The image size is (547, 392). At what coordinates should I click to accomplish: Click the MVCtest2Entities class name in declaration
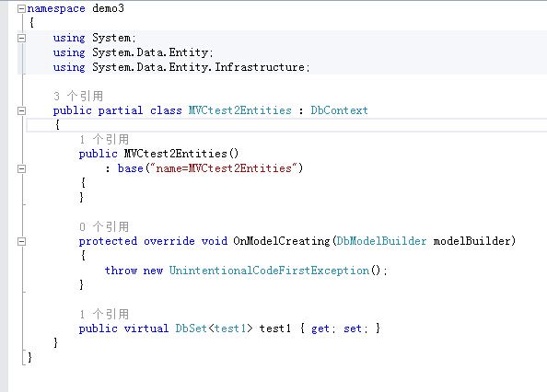tap(240, 110)
